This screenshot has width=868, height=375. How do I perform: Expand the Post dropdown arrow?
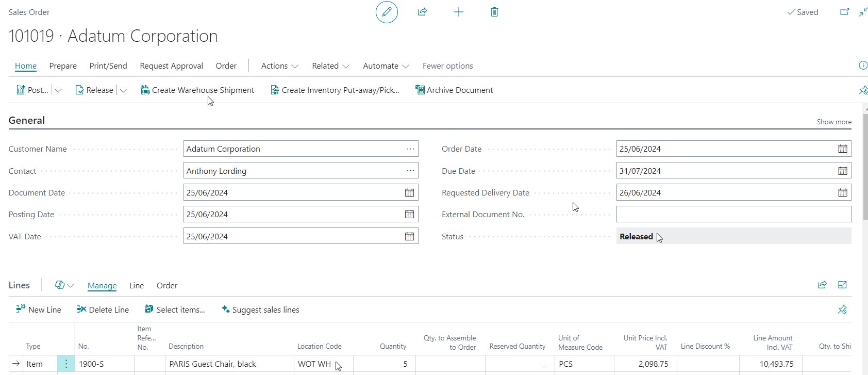[x=58, y=90]
